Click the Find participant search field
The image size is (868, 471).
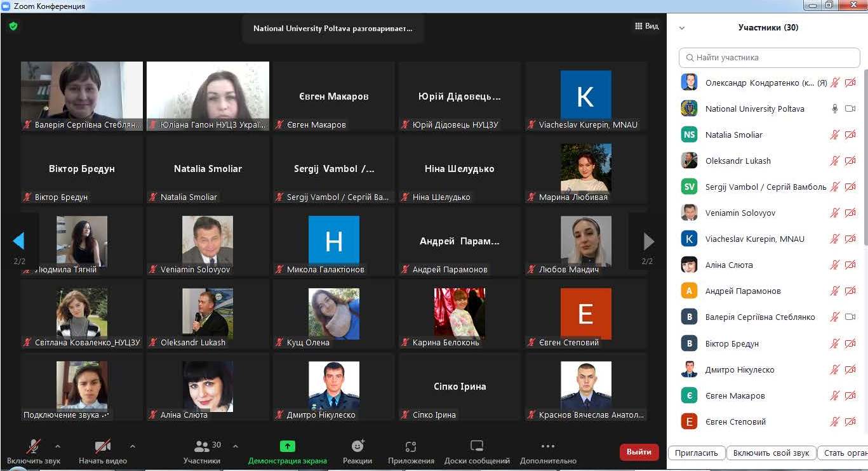tap(770, 57)
